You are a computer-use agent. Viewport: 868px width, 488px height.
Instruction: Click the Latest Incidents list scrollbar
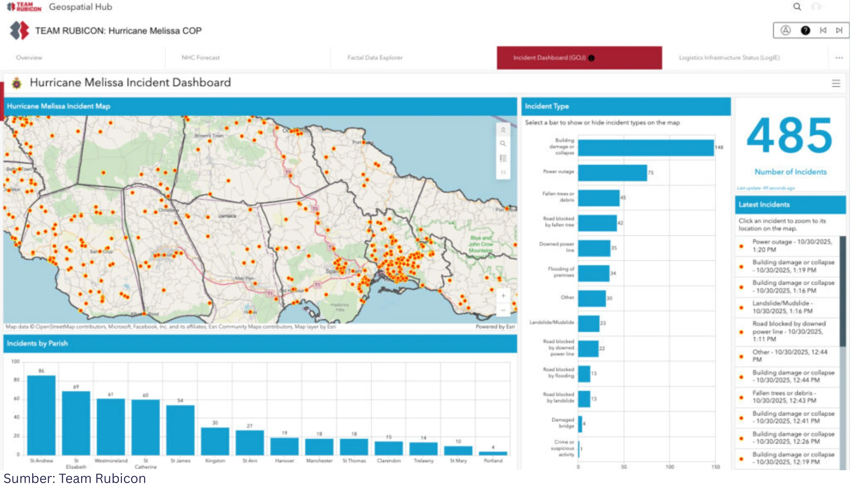[x=842, y=291]
